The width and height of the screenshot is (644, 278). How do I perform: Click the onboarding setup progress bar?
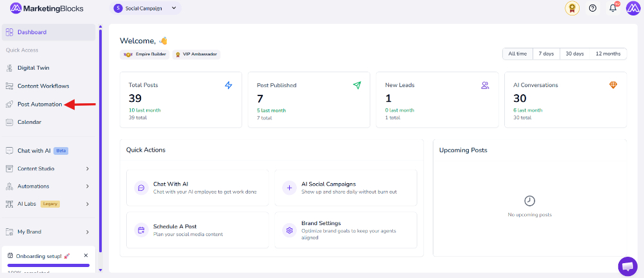pos(48,265)
